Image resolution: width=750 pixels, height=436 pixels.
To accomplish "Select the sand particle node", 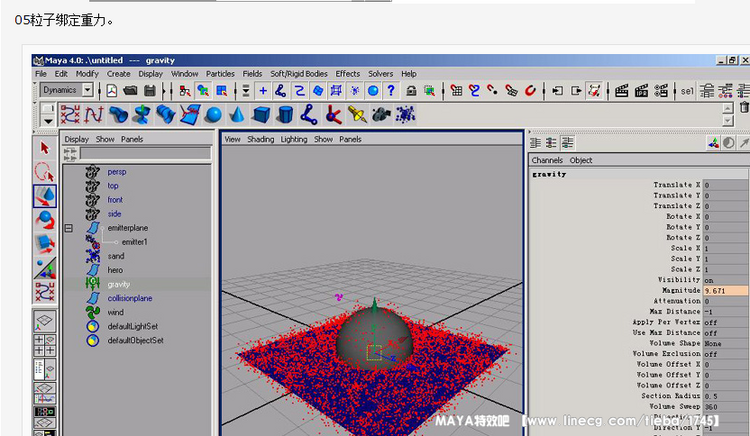I will (116, 256).
